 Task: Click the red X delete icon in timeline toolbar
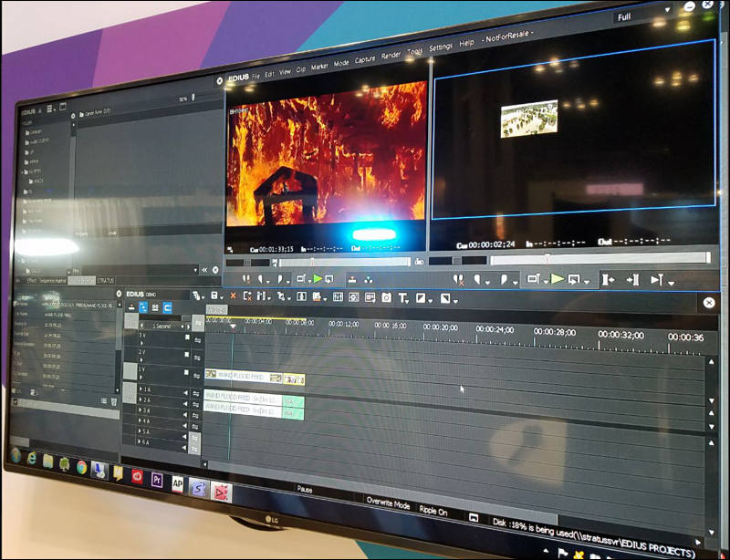(x=233, y=296)
